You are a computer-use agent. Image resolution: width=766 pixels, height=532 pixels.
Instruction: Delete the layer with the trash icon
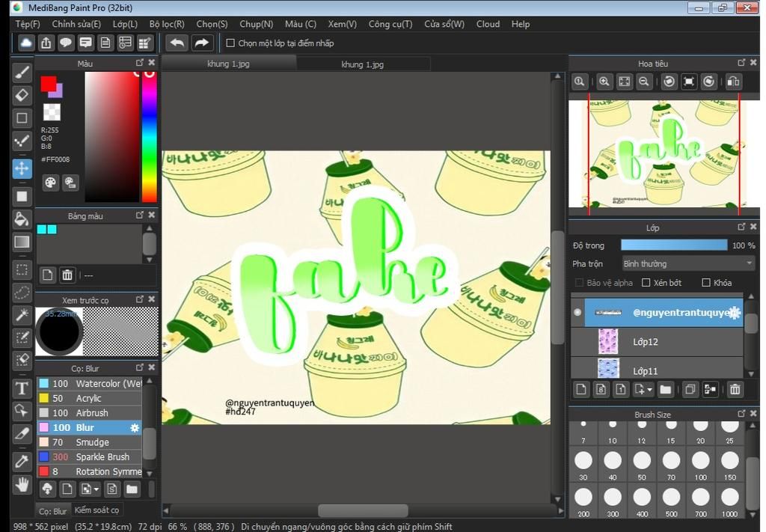coord(735,389)
